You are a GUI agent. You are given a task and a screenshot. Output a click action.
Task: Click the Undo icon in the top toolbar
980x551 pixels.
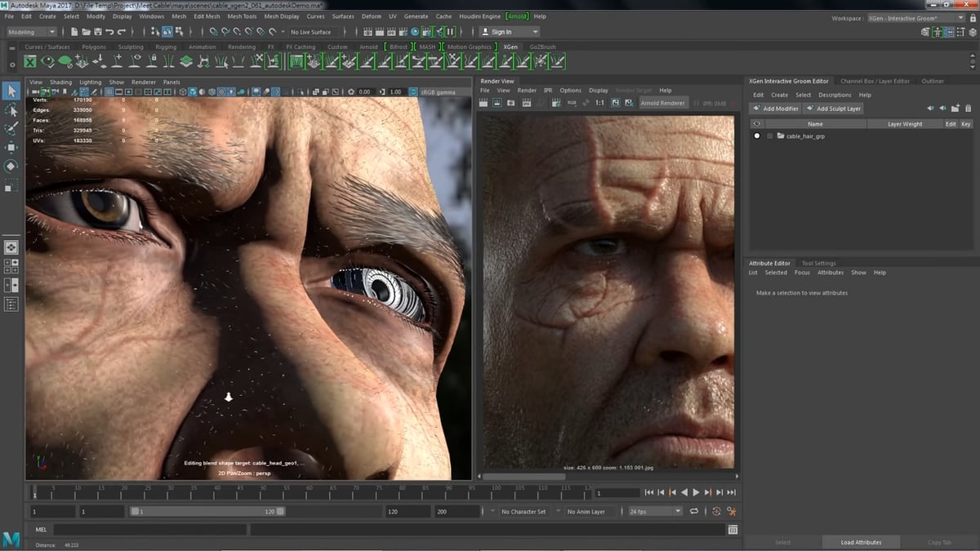pos(109,31)
